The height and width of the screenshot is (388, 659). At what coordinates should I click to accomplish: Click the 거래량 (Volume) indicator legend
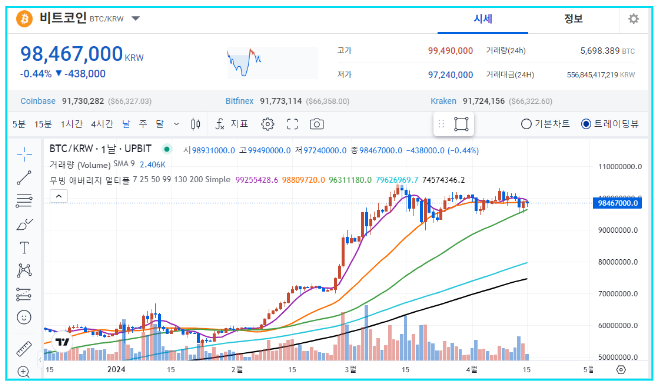[80, 165]
